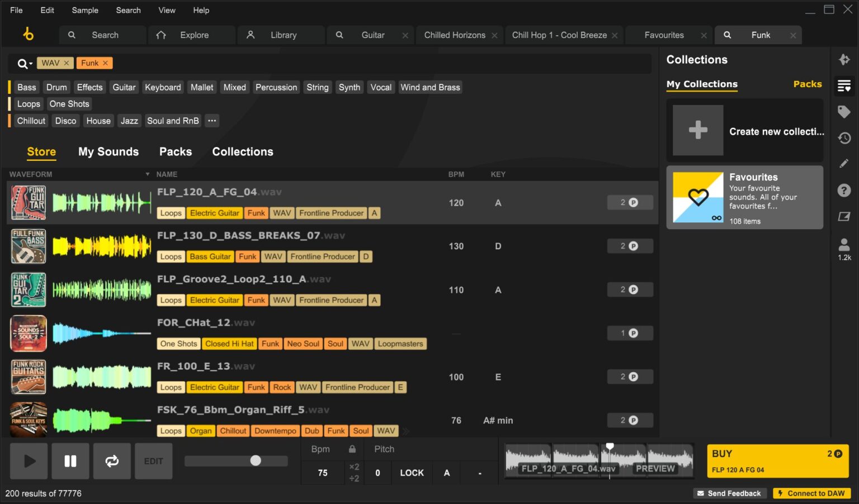
Task: Open the help question mark icon
Action: click(844, 191)
